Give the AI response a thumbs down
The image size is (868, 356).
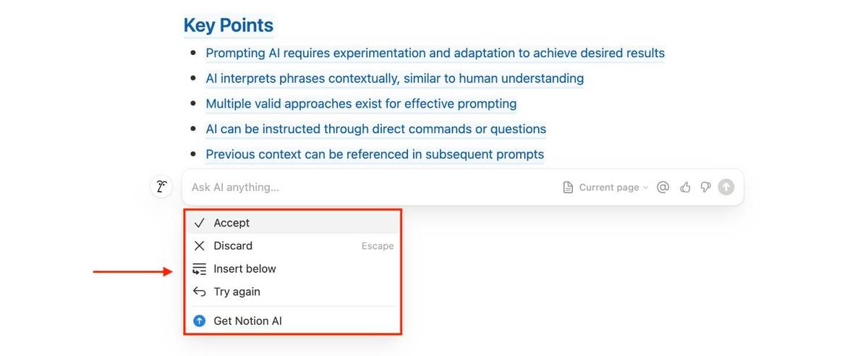pos(705,187)
